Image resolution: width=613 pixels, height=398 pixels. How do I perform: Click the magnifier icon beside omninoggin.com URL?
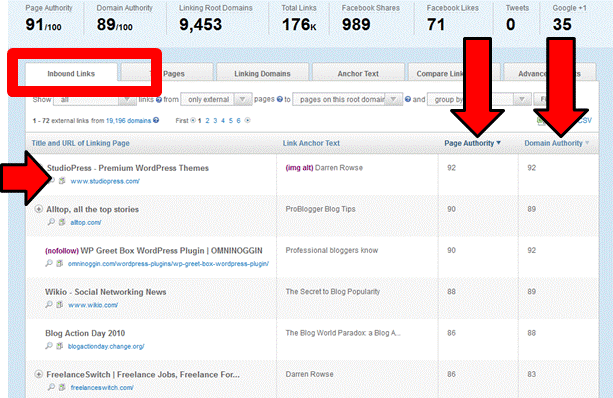(x=49, y=264)
